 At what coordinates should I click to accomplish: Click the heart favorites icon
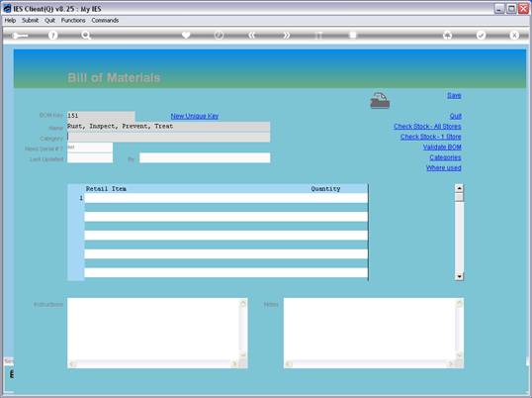186,35
